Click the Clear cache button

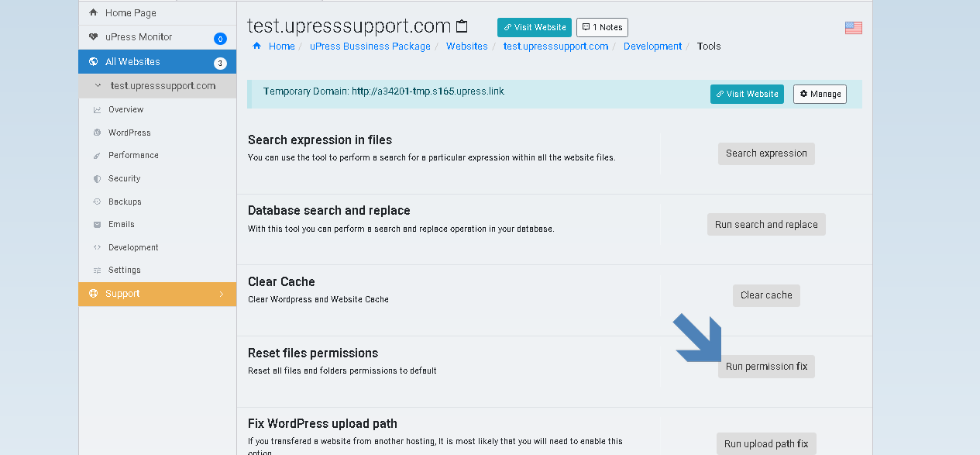tap(766, 295)
